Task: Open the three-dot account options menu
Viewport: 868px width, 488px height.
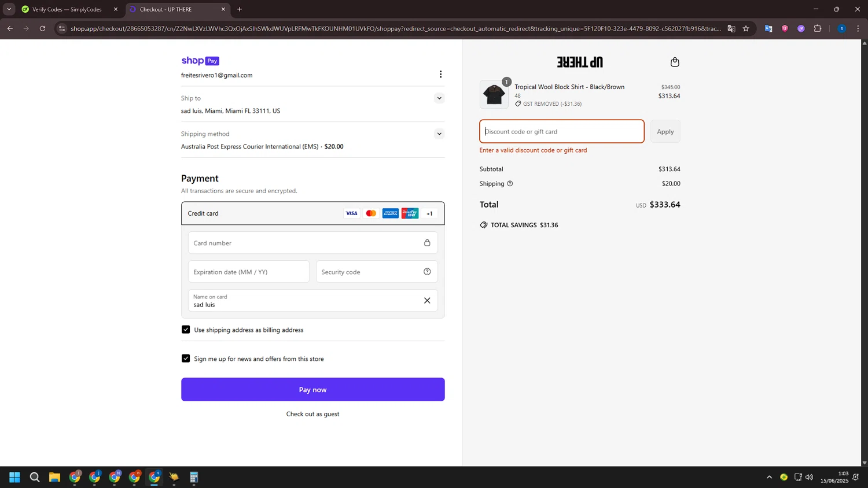Action: [x=440, y=74]
